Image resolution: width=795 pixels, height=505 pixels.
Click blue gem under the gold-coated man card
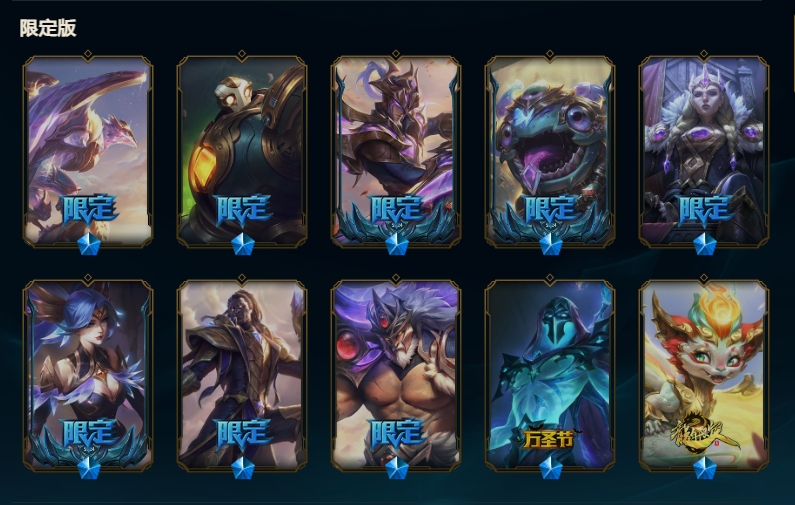243,468
